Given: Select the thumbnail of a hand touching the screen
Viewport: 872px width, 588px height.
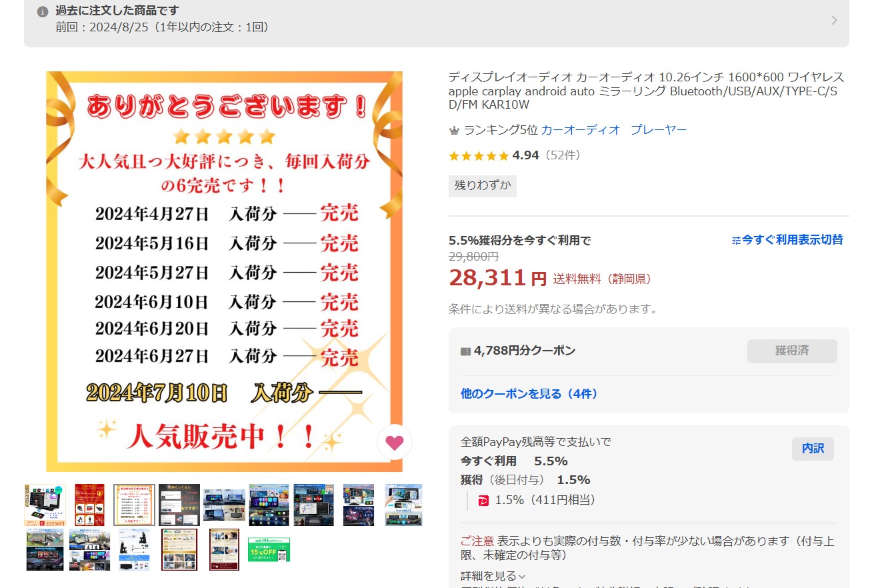Looking at the screenshot, I should (x=403, y=505).
